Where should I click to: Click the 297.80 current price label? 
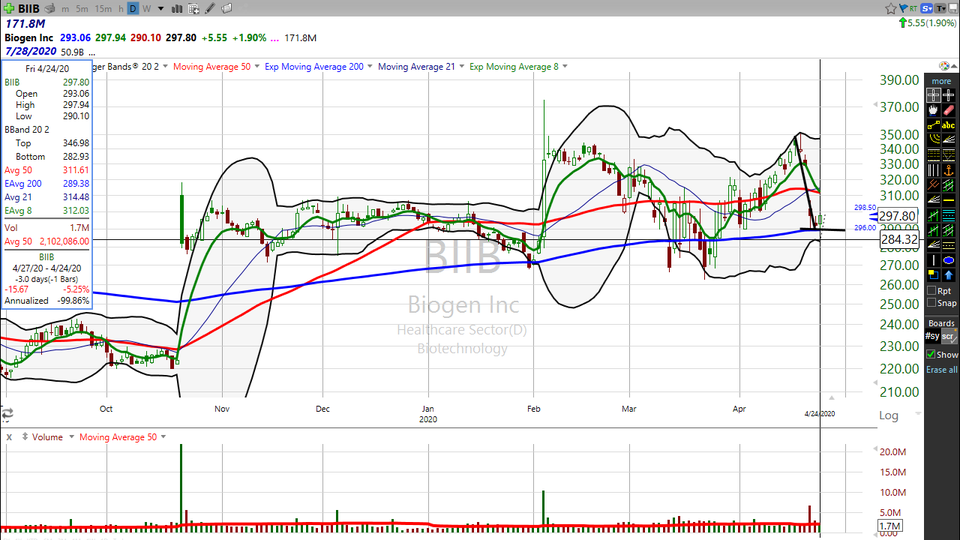coord(899,216)
